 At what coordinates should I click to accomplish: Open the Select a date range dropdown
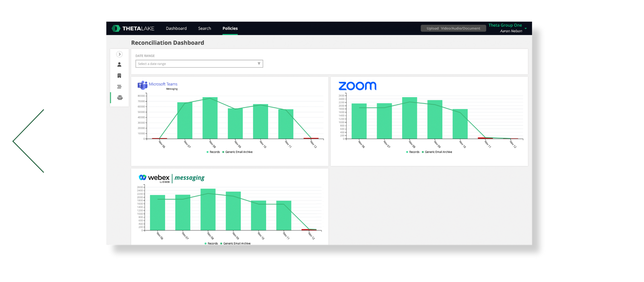[x=199, y=64]
